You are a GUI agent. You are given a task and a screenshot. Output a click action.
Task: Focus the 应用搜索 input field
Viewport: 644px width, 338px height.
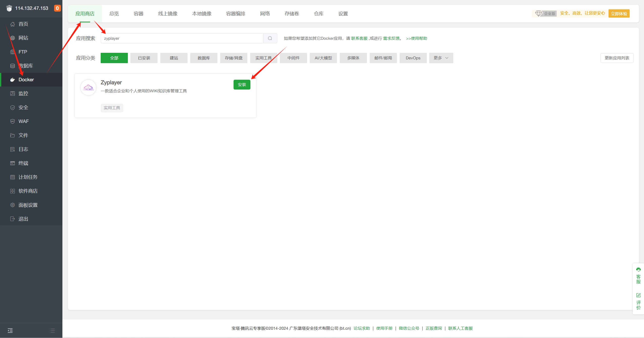tap(182, 38)
